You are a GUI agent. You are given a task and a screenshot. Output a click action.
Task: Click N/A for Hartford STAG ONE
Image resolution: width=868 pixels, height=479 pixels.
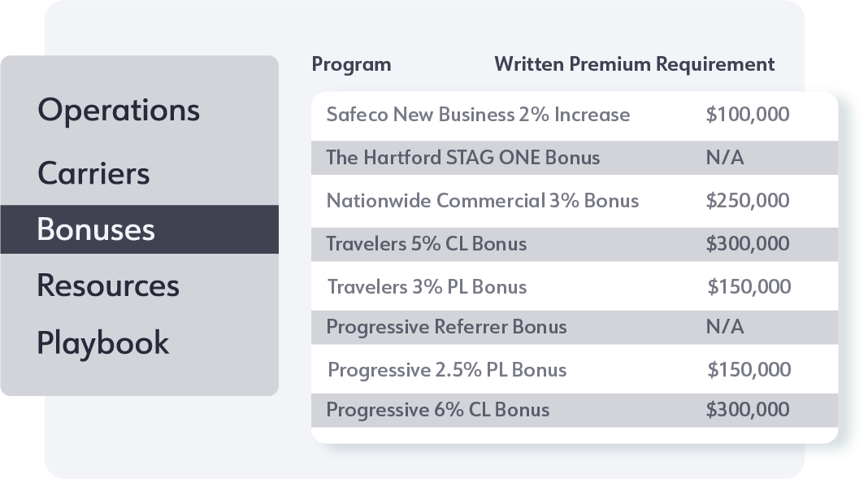[725, 158]
